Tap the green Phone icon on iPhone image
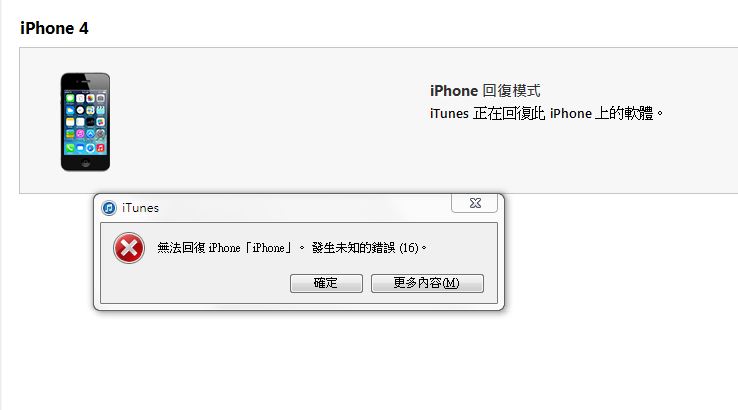The image size is (738, 410). (x=70, y=148)
